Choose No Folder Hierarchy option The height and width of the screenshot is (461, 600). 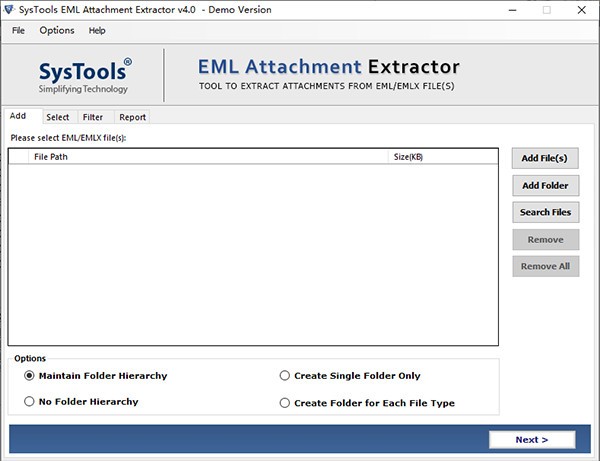pos(30,401)
